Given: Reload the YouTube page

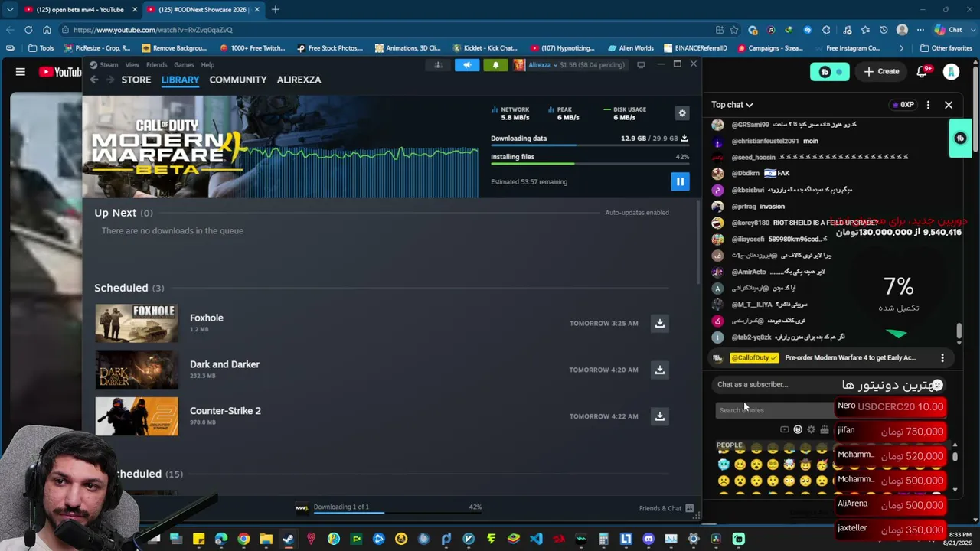Looking at the screenshot, I should (28, 30).
